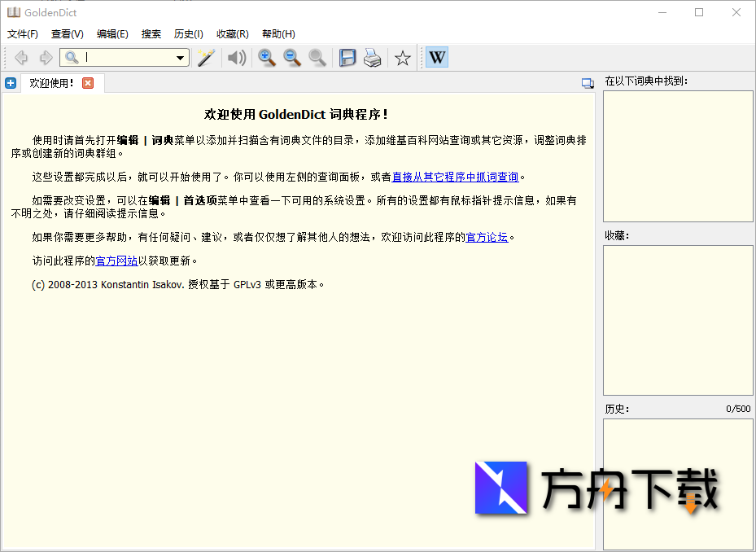Follow the 官方网站 link
This screenshot has width=756, height=552.
click(x=116, y=260)
